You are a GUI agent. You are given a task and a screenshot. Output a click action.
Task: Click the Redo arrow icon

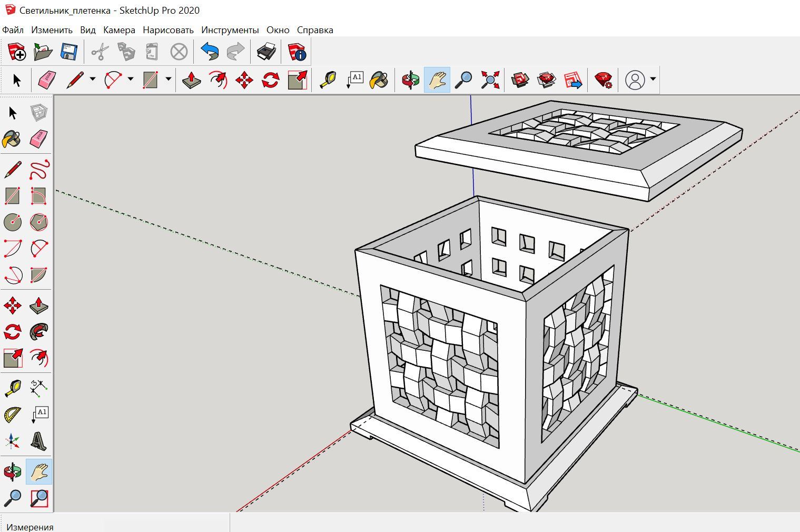[235, 52]
